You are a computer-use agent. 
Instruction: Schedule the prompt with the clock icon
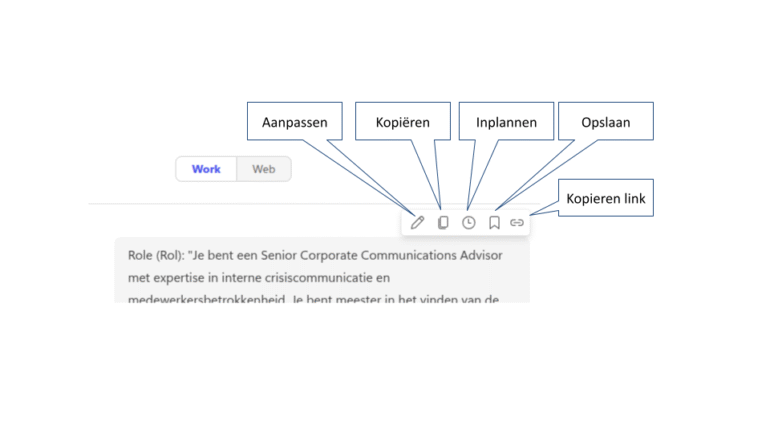[468, 222]
